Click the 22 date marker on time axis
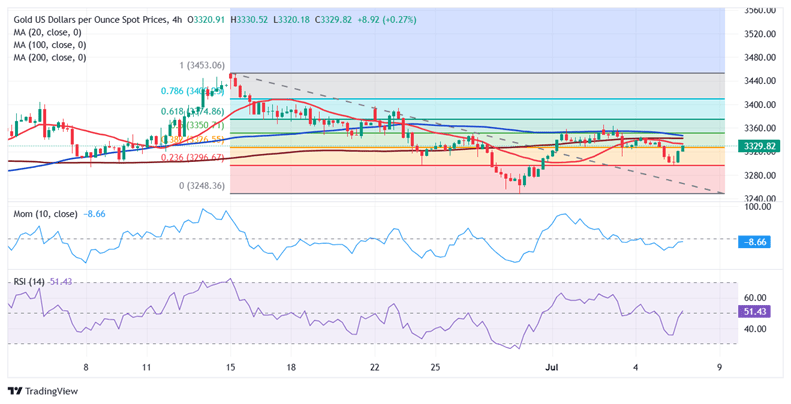791x404 pixels. pos(374,367)
